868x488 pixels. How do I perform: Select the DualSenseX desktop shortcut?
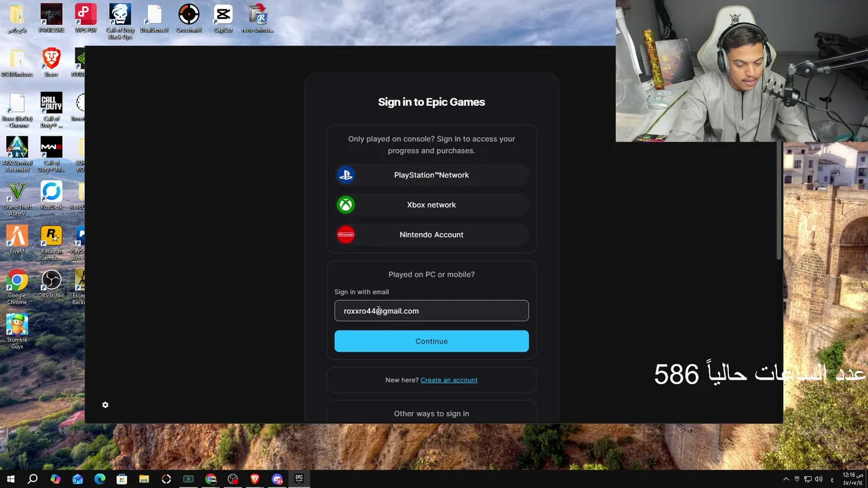(155, 19)
